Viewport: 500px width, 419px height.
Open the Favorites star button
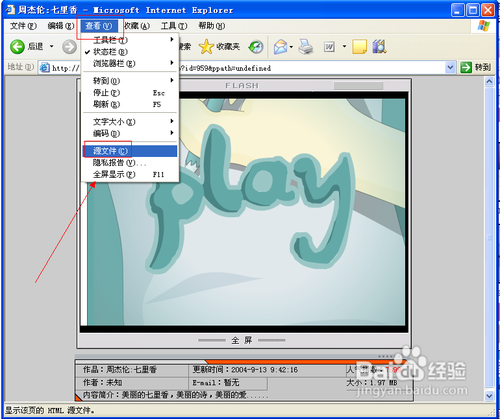[206, 47]
